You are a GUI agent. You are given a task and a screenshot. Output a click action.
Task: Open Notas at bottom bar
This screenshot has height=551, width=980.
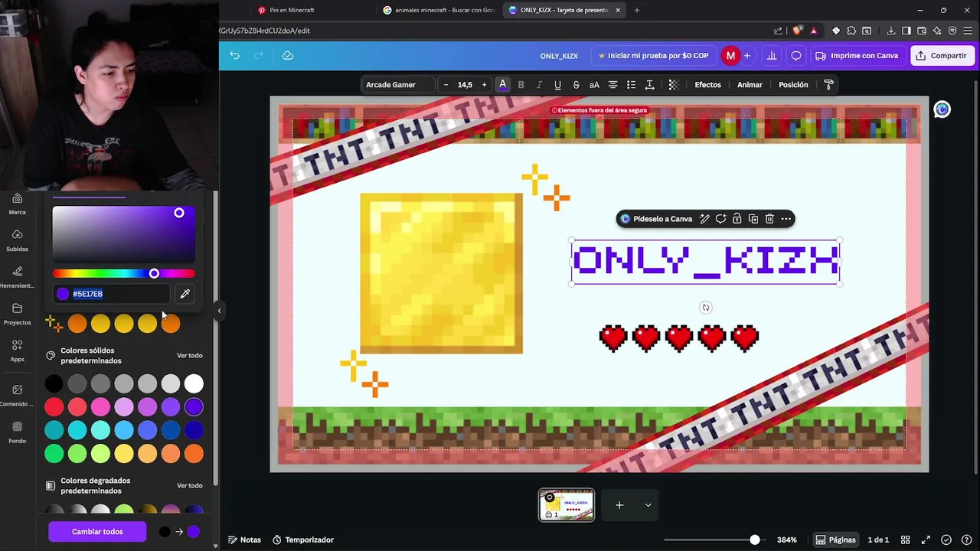(244, 540)
